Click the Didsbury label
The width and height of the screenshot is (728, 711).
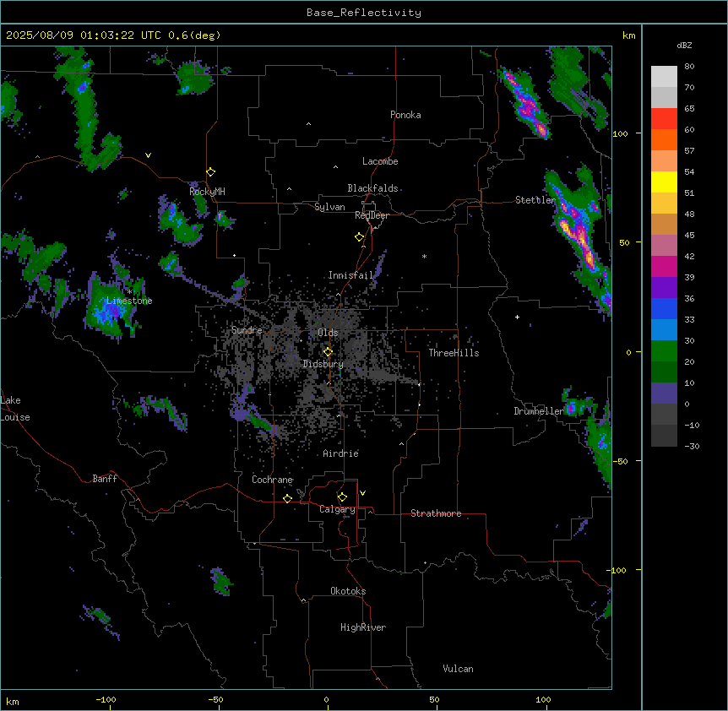[323, 364]
